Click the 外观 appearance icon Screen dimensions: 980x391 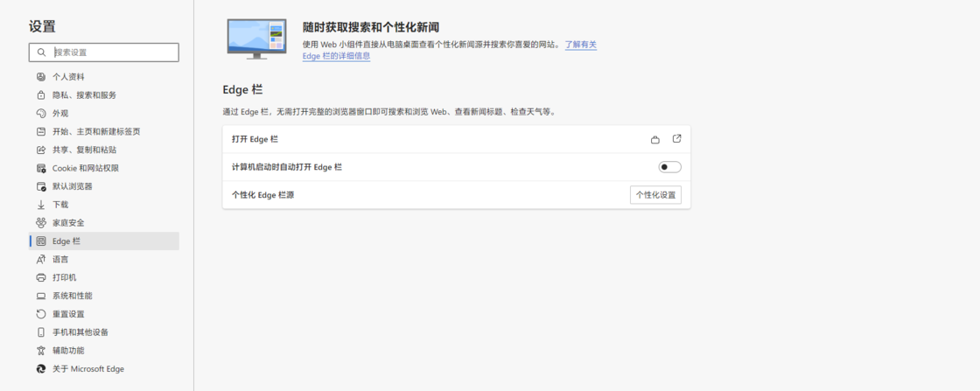[41, 114]
